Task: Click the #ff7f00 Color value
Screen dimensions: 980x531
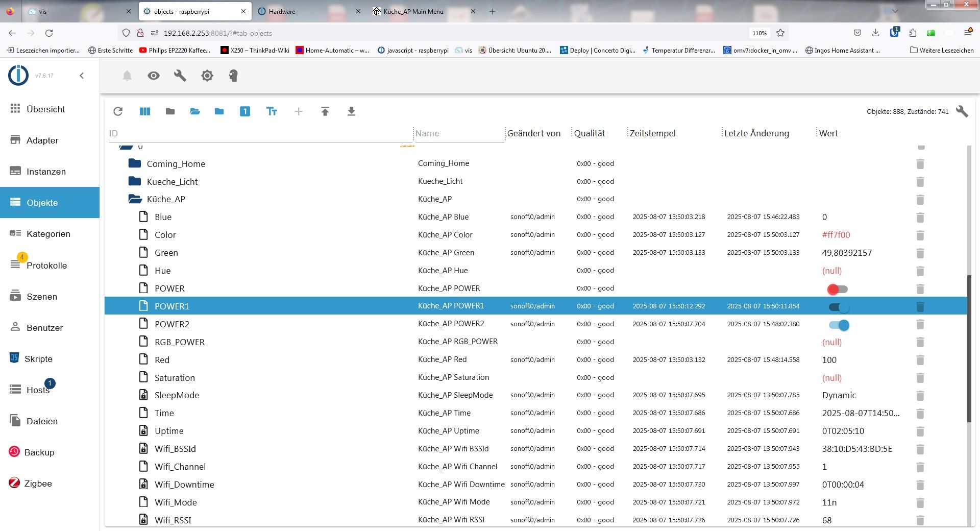Action: [836, 235]
